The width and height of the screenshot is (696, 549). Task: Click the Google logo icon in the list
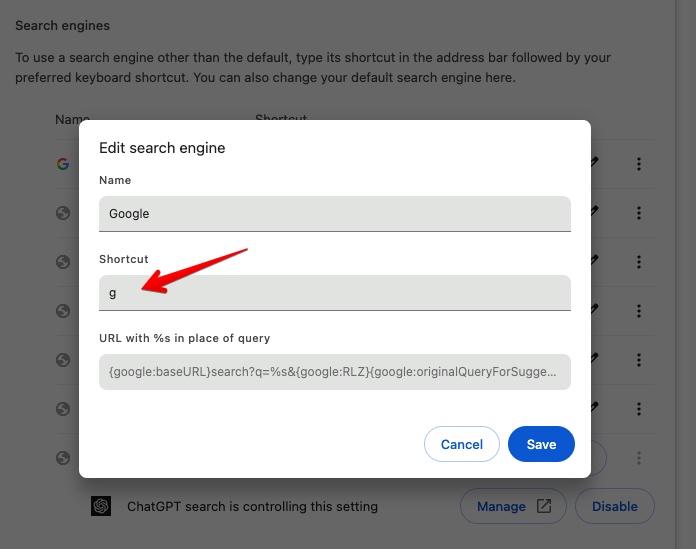pos(62,164)
